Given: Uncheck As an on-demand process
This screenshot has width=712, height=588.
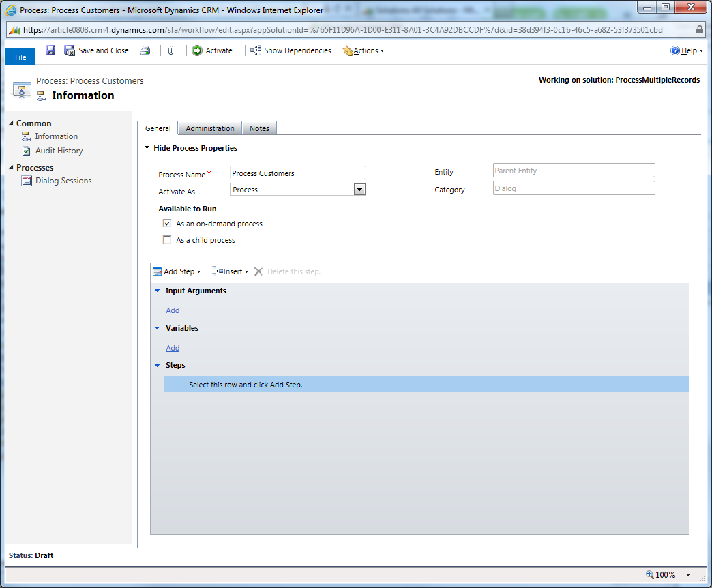Looking at the screenshot, I should pyautogui.click(x=167, y=223).
